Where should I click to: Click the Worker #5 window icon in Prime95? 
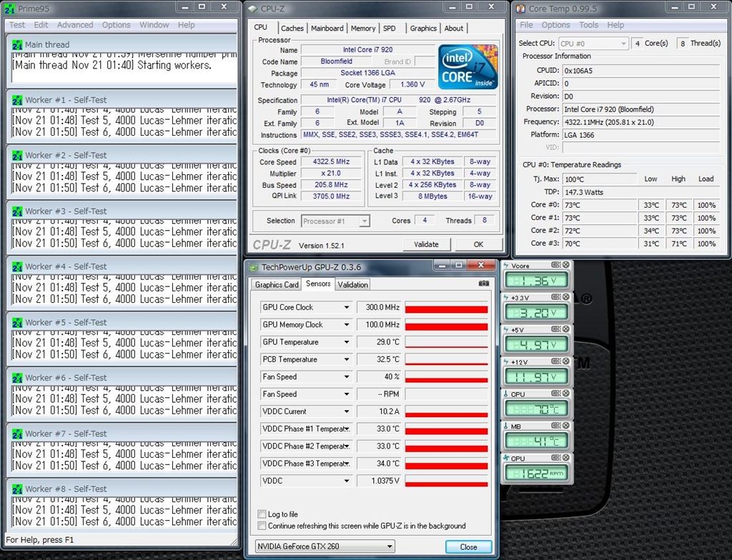pyautogui.click(x=17, y=322)
